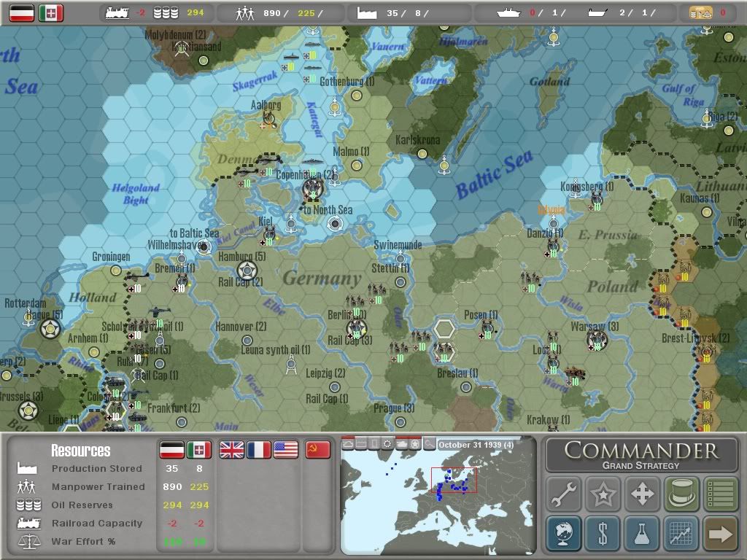Click the star button in command panel

coord(603,494)
